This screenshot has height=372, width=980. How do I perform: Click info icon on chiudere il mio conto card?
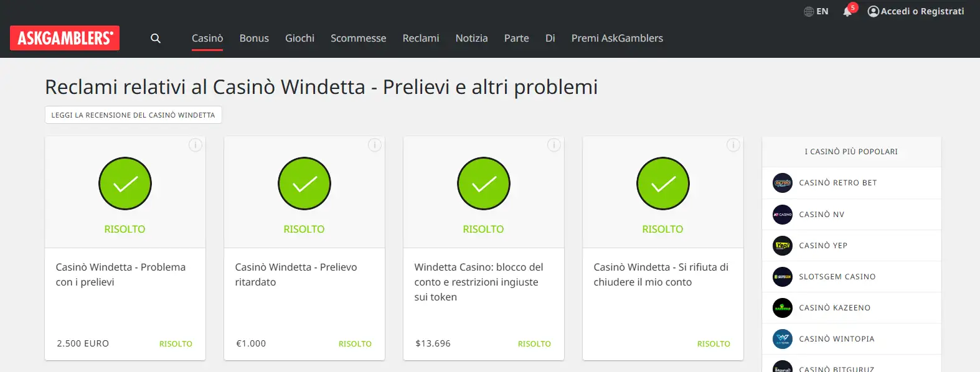click(733, 145)
